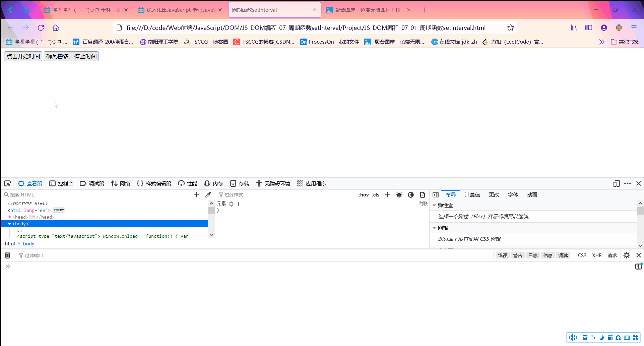Click the event badge on html tag

[x=59, y=210]
